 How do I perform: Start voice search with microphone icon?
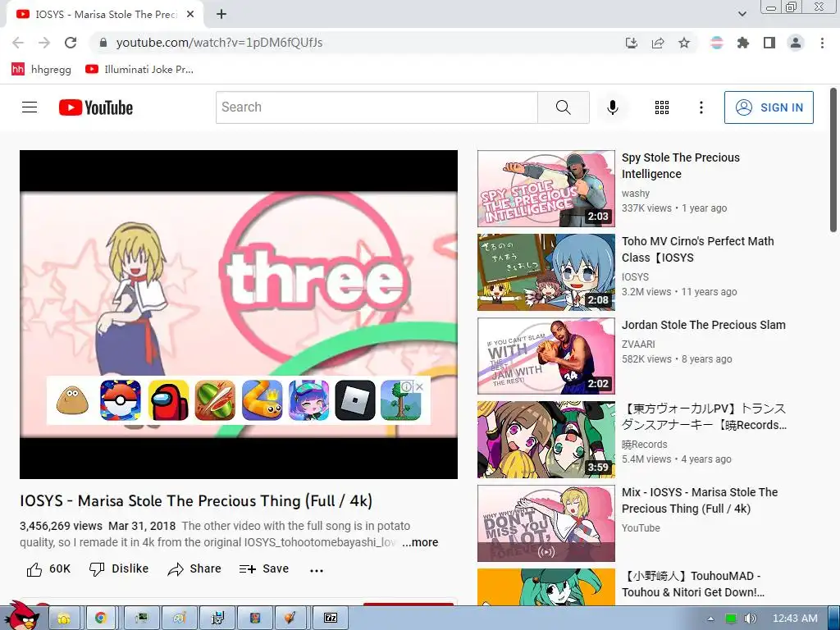pos(612,107)
